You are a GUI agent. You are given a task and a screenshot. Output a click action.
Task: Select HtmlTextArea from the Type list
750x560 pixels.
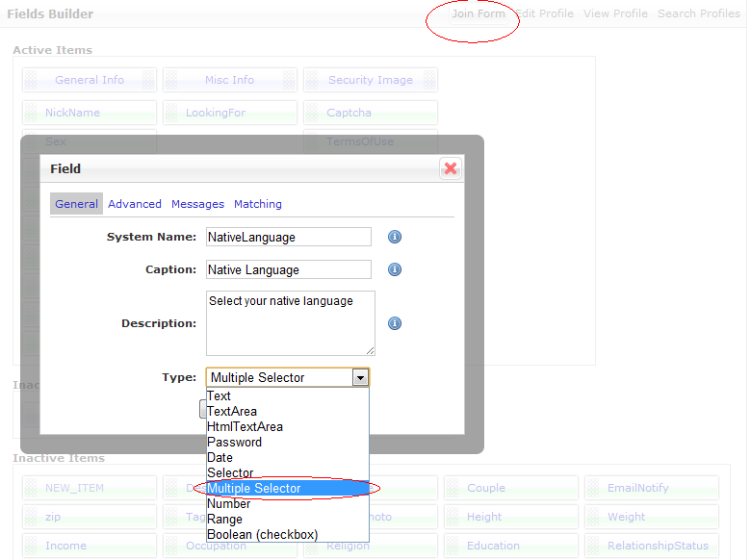245,426
